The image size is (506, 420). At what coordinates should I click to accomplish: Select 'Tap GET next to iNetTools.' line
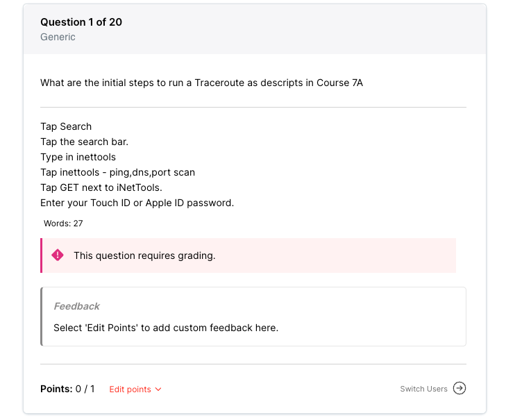pyautogui.click(x=101, y=187)
